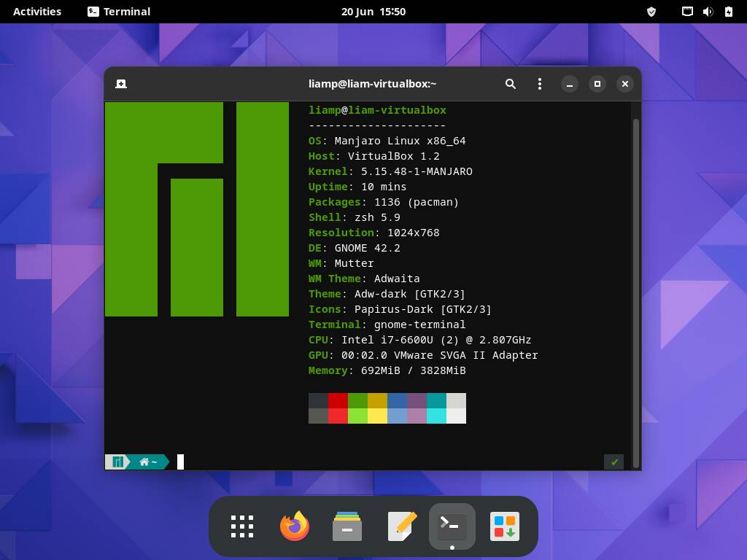Click the volume icon in the top bar

pos(707,11)
